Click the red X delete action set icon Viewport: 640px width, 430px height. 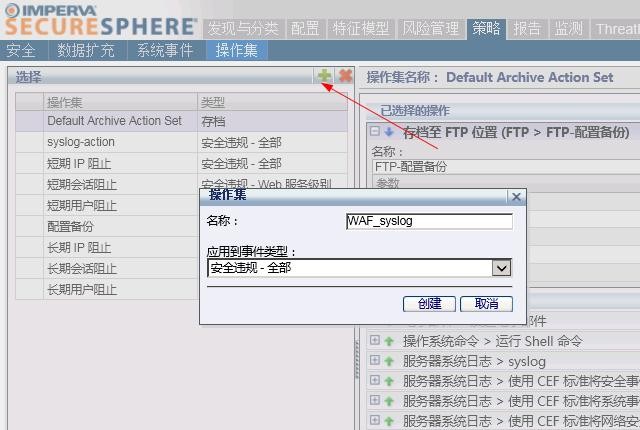tap(345, 76)
